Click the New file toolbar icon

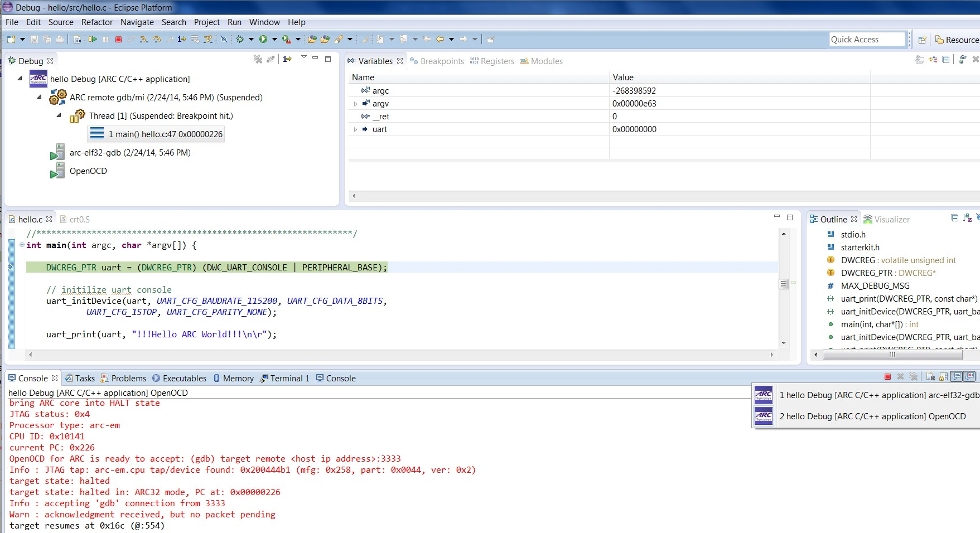(x=11, y=39)
